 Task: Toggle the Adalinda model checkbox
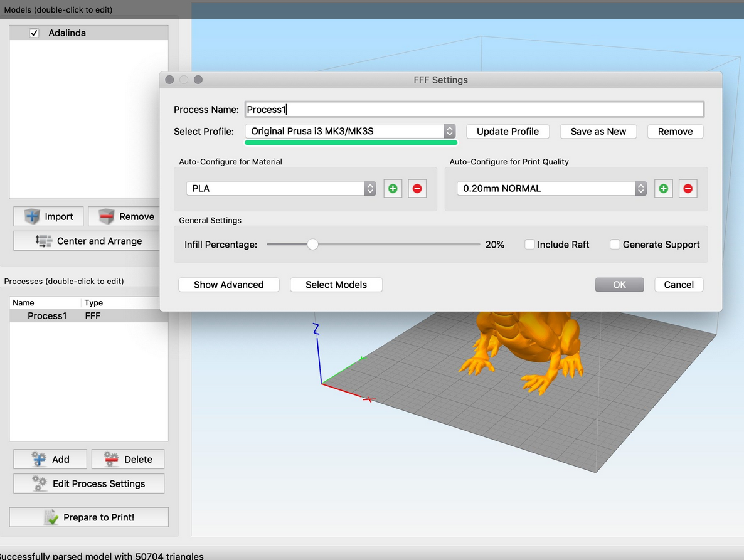(34, 33)
